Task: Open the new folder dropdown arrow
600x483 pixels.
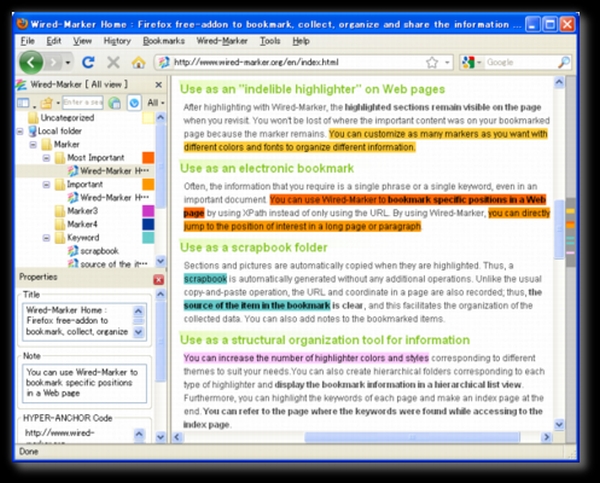Action: pyautogui.click(x=58, y=103)
